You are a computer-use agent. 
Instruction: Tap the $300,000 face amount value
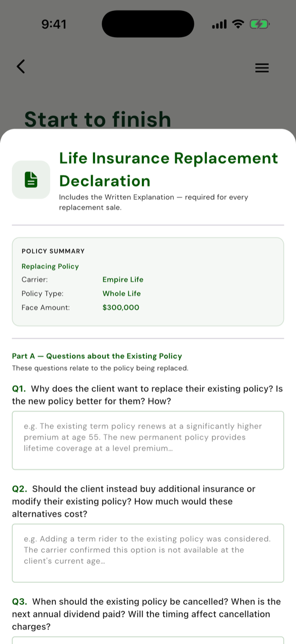coord(121,307)
